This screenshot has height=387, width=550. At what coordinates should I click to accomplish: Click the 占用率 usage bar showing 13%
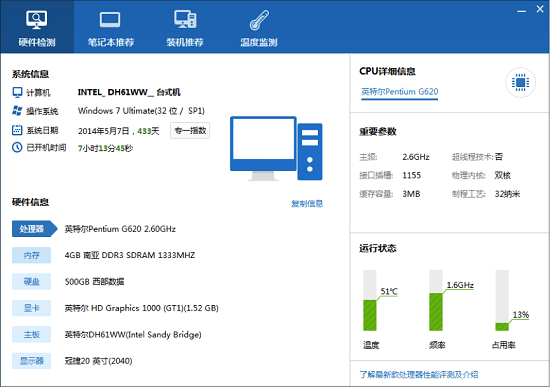(502, 300)
